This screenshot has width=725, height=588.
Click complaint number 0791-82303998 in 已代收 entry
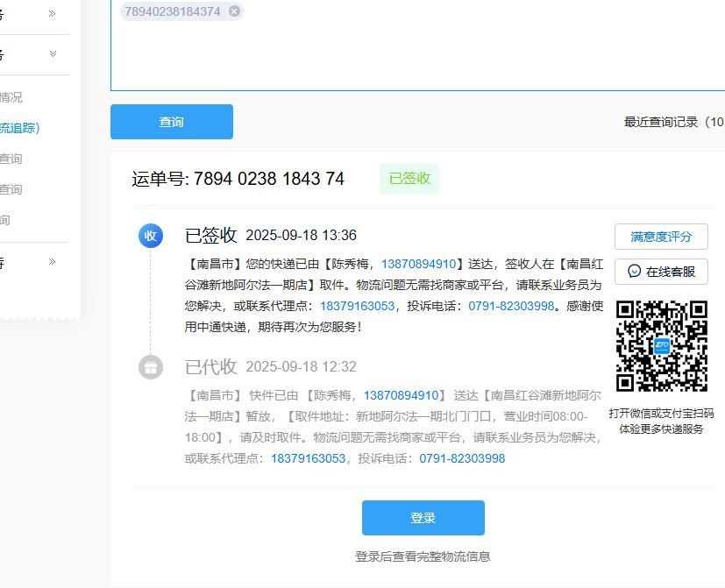462,458
